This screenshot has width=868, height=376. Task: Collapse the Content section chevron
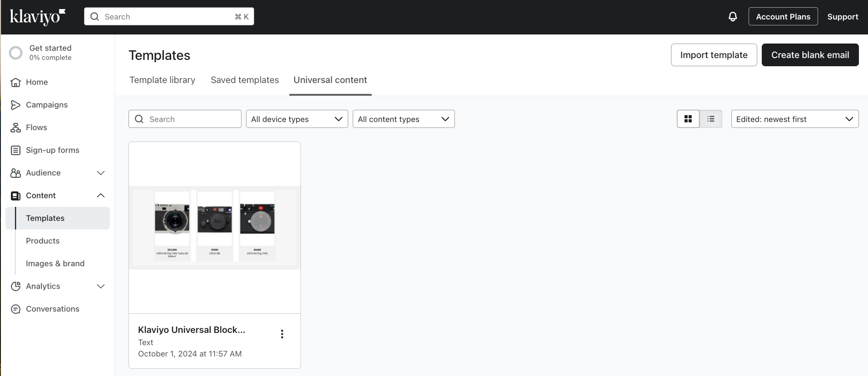coord(101,195)
